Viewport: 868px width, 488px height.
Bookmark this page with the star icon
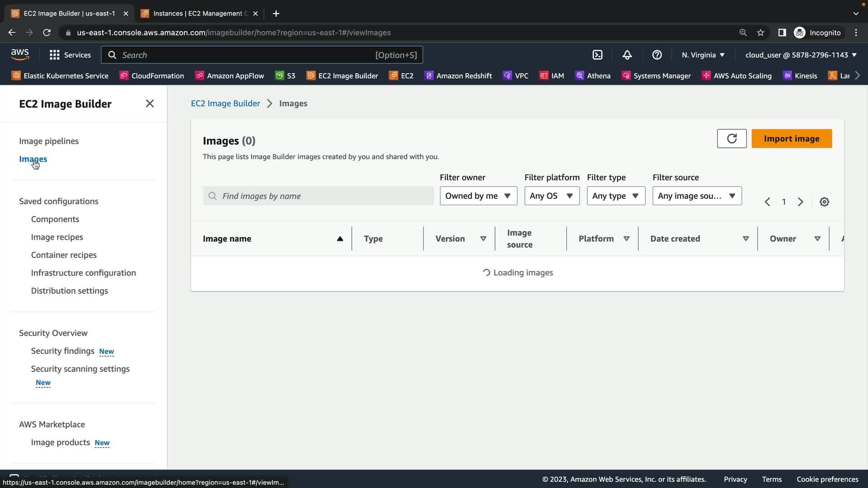tap(760, 33)
